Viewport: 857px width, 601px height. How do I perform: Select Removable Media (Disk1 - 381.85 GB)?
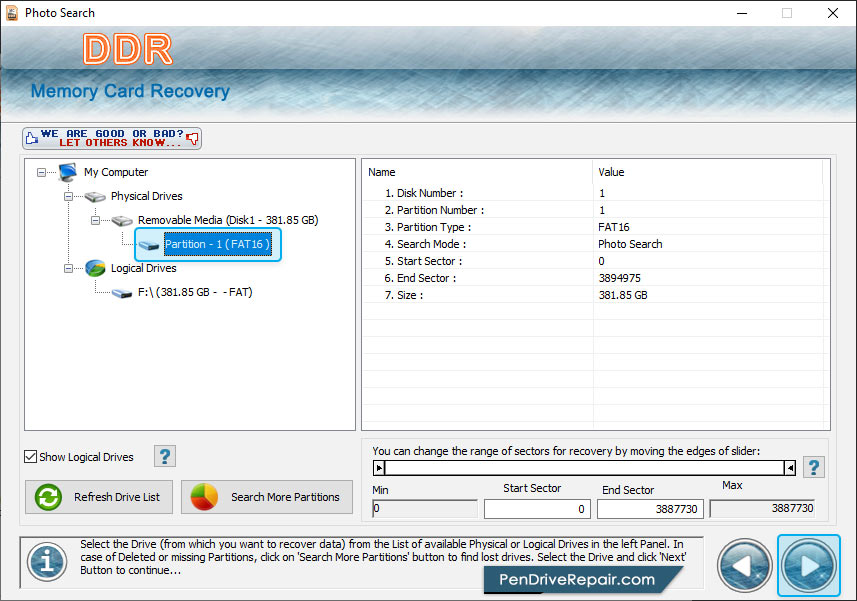coord(228,220)
